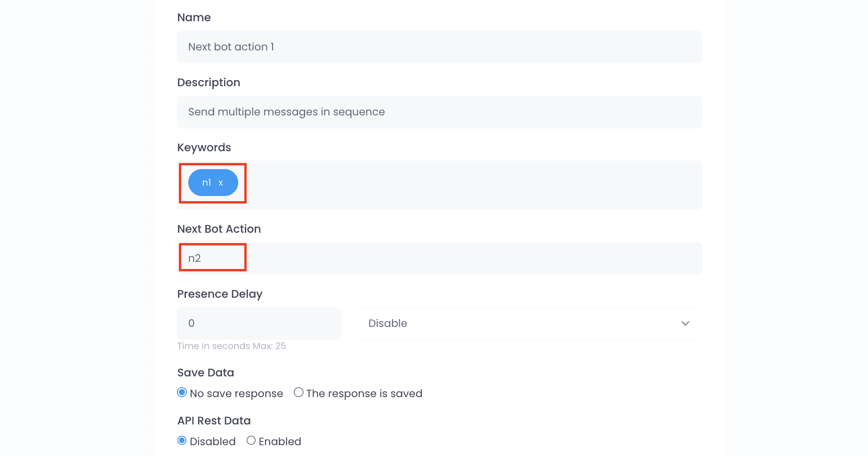This screenshot has height=456, width=868.
Task: Click the chevron arrow on Disable dropdown
Action: [685, 323]
